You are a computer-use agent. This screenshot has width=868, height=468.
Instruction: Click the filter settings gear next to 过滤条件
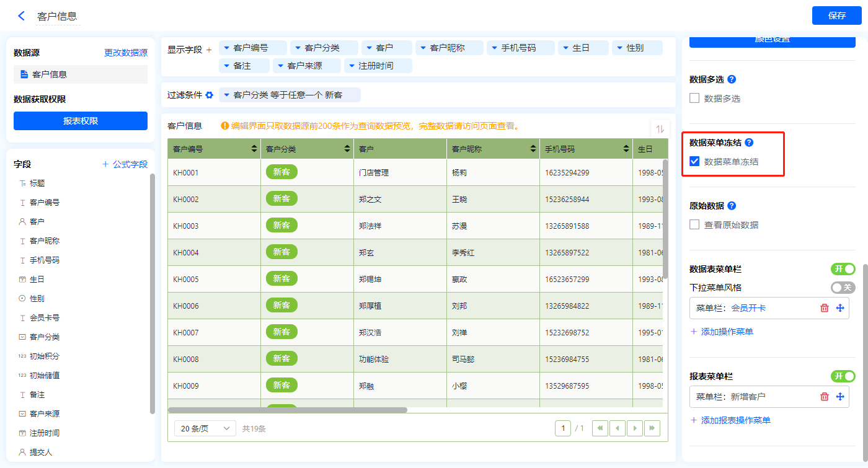(x=210, y=95)
